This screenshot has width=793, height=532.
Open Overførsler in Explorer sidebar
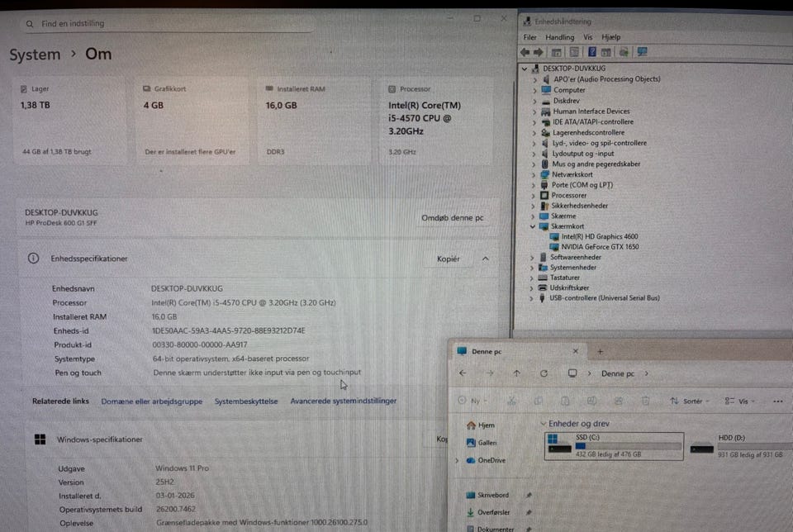(488, 512)
